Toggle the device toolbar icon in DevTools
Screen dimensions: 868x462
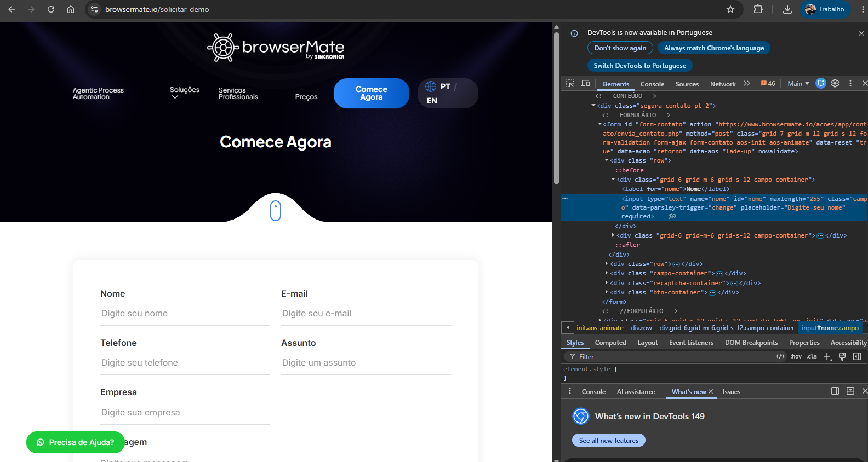[x=585, y=83]
